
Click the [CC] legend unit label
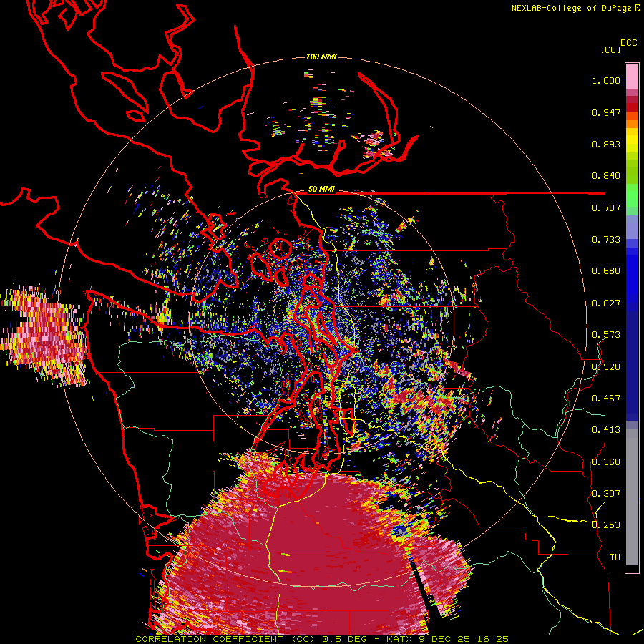(x=611, y=49)
